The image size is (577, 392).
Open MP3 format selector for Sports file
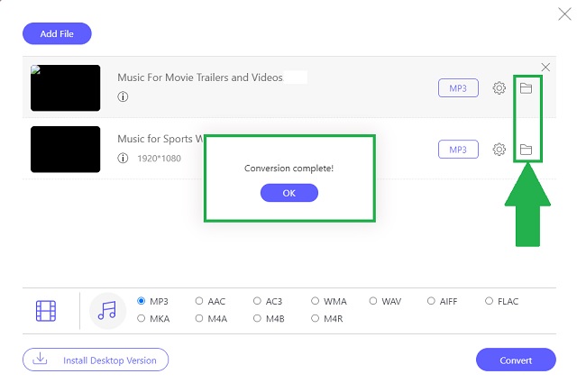click(458, 150)
